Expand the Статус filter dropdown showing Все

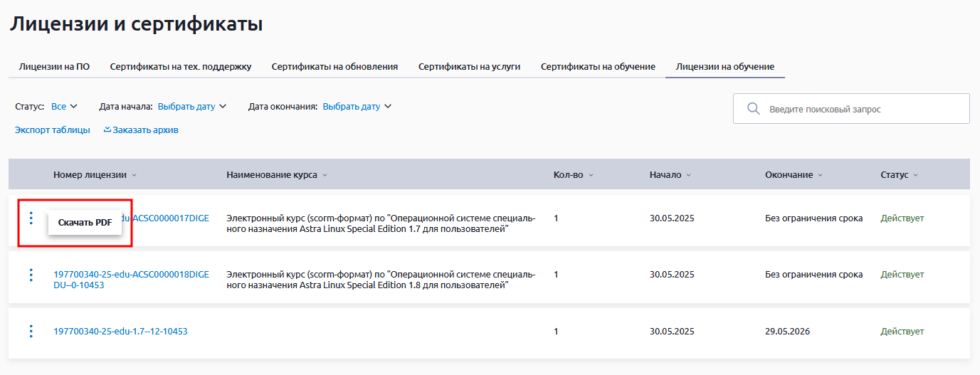[x=64, y=107]
